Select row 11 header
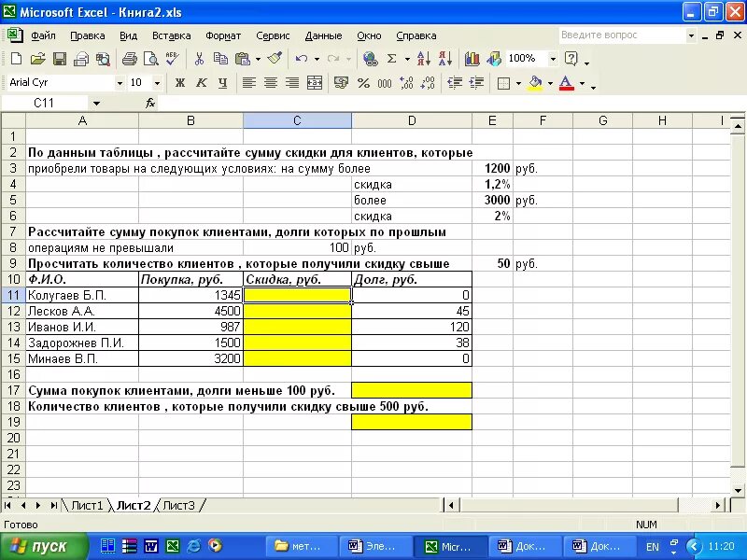Image resolution: width=747 pixels, height=560 pixels. coord(13,295)
